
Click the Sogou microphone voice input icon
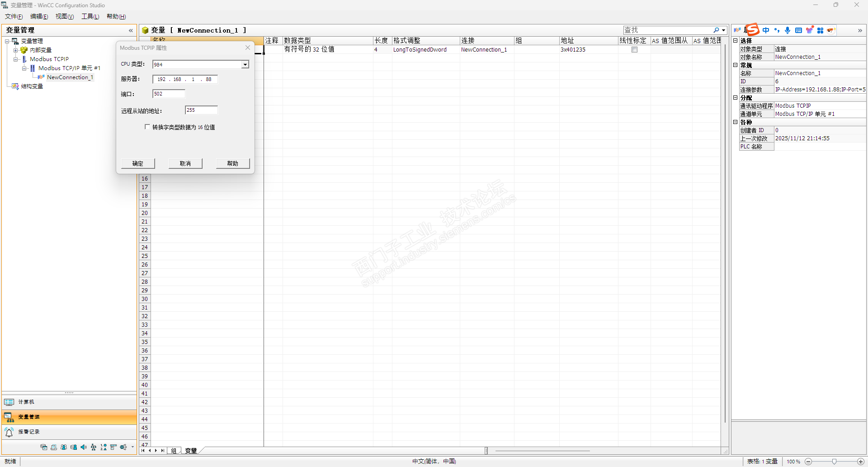point(788,30)
